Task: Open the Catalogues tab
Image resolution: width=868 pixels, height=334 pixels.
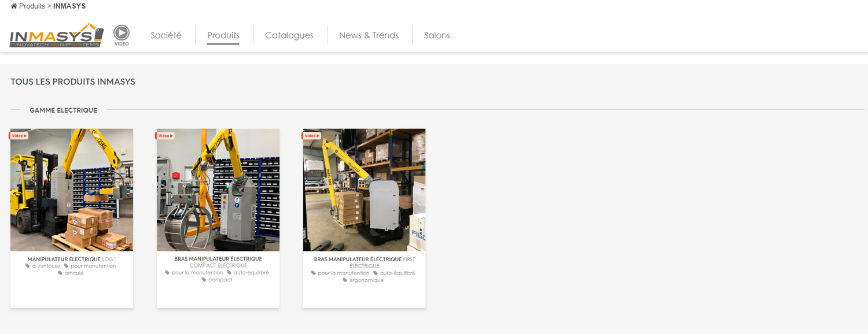Action: pyautogui.click(x=289, y=35)
